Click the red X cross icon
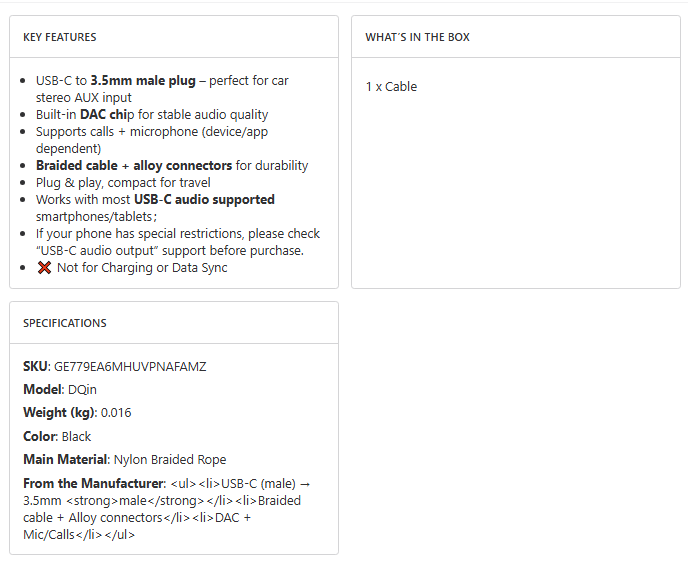688x565 pixels. 44,268
